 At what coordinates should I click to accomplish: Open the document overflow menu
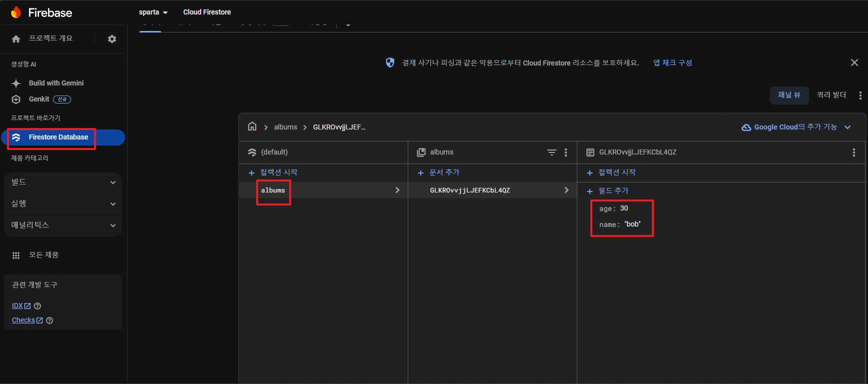tap(854, 152)
